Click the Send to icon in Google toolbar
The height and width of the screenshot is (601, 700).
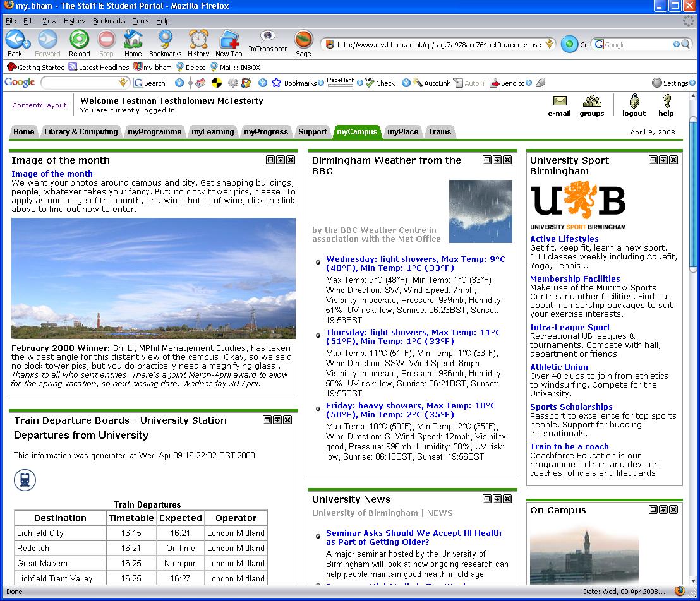click(x=495, y=83)
